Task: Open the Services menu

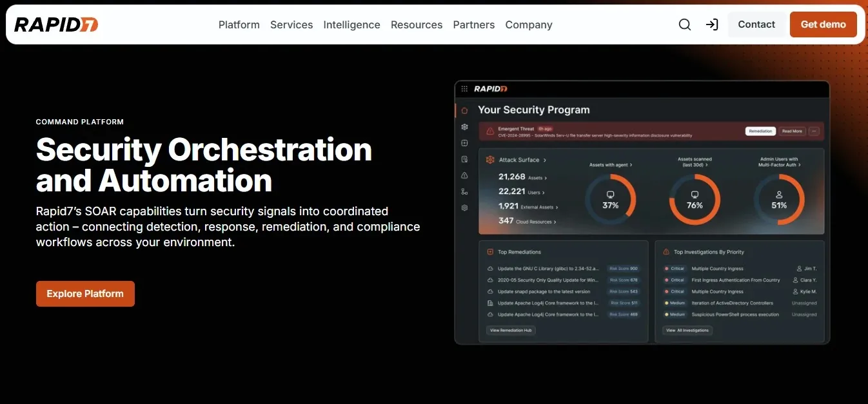Action: tap(291, 24)
